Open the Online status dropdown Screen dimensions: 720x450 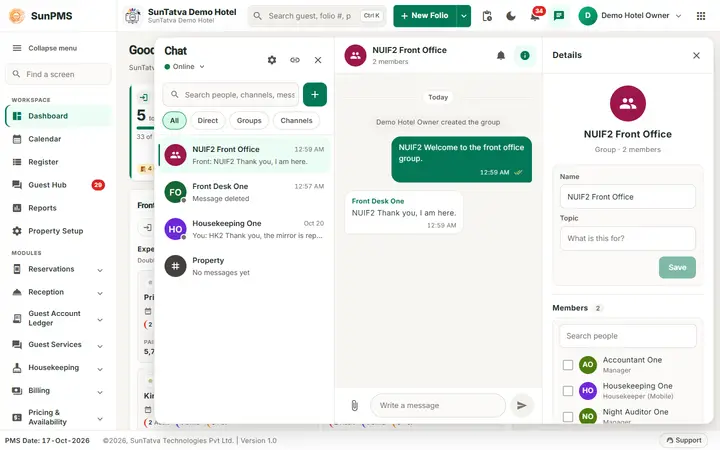[x=185, y=67]
